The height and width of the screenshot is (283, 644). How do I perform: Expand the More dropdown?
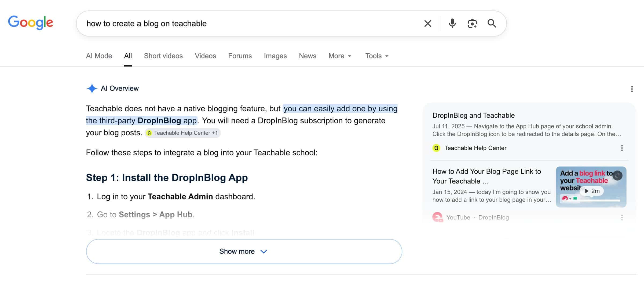point(340,56)
